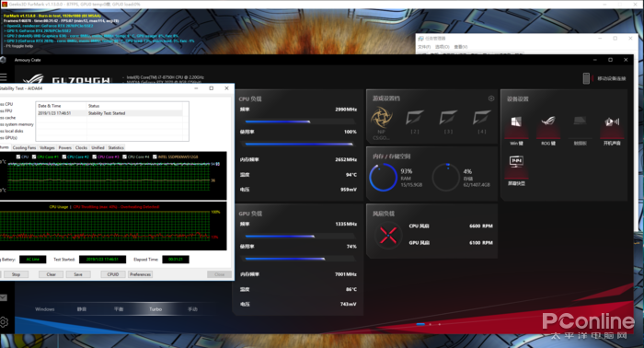Open game profile settings gear icon
Screen dimensions: 644x348
(491, 99)
